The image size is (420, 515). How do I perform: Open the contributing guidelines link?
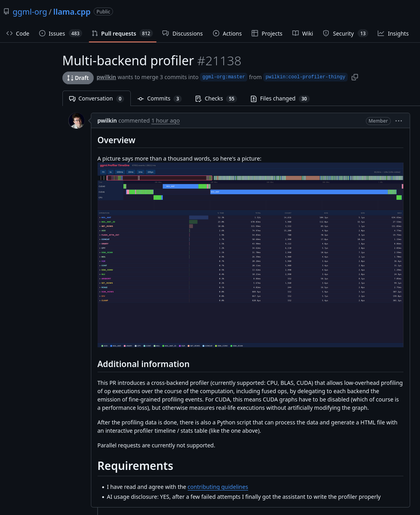218,487
